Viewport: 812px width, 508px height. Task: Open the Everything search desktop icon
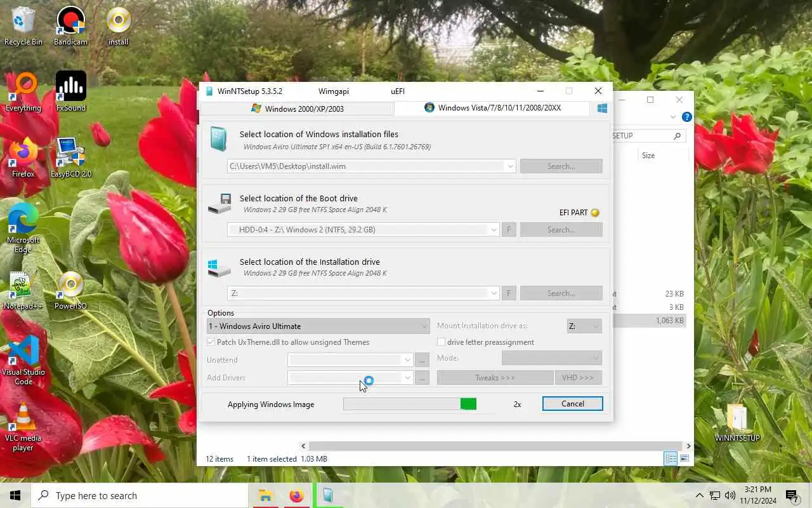(23, 93)
